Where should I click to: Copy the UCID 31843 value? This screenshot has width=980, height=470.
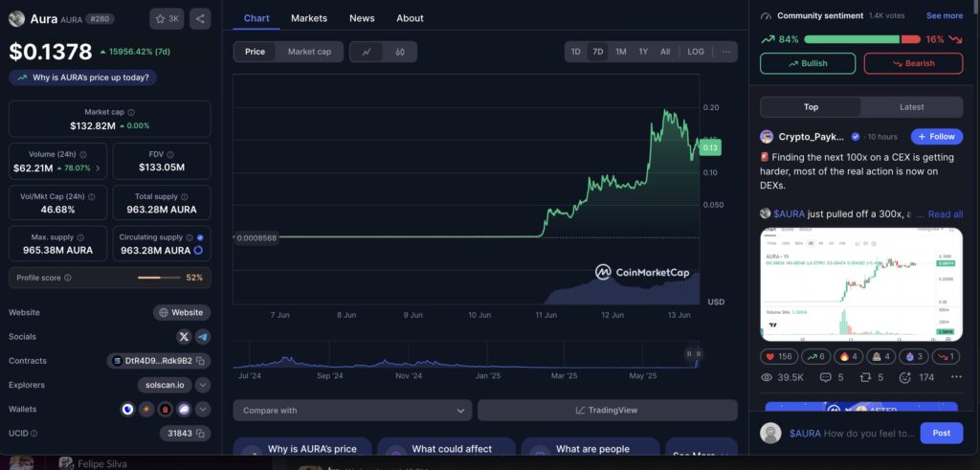pyautogui.click(x=201, y=433)
